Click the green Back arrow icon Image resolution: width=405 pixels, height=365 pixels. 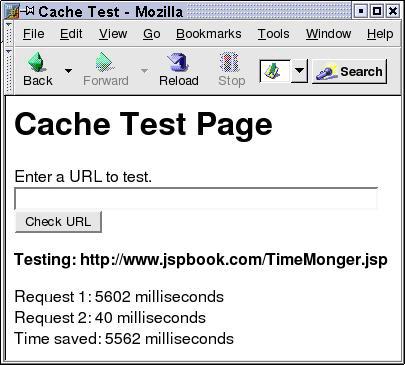(x=36, y=62)
